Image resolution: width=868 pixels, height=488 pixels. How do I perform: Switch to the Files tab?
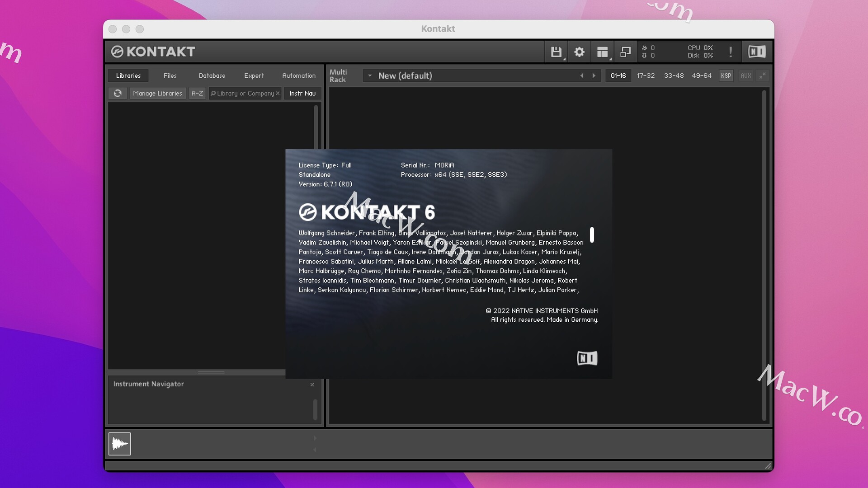click(170, 75)
